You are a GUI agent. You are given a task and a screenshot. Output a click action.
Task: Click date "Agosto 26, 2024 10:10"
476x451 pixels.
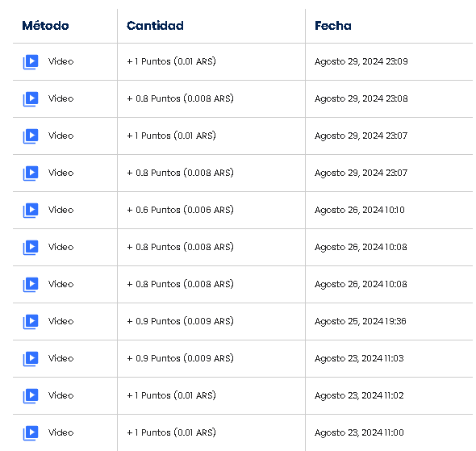[360, 210]
